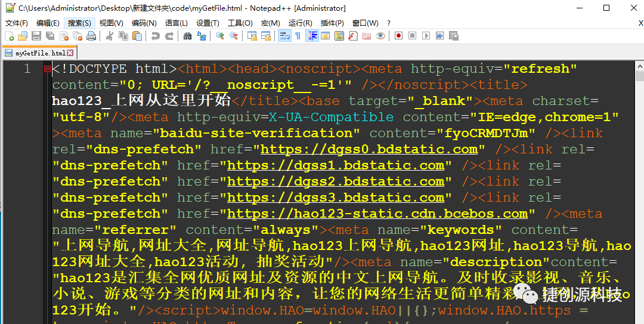Click the "baidu-site-verification" text in code
The width and height of the screenshot is (644, 324).
point(256,133)
